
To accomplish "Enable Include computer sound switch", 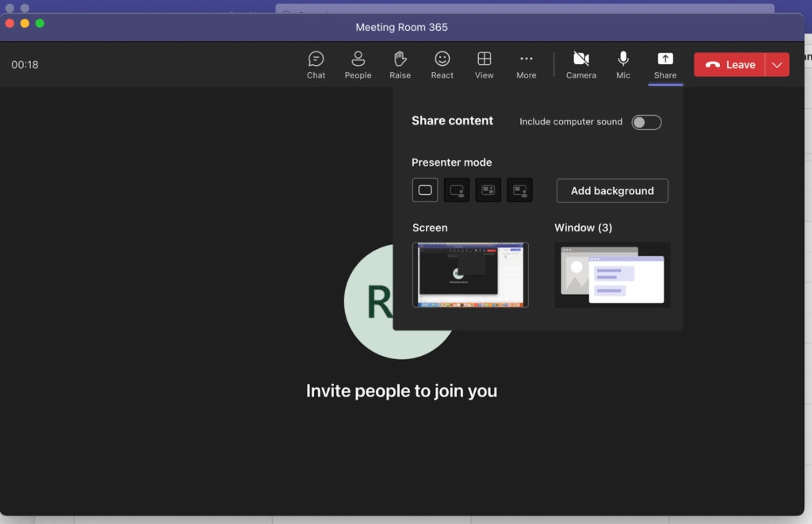I will (646, 122).
